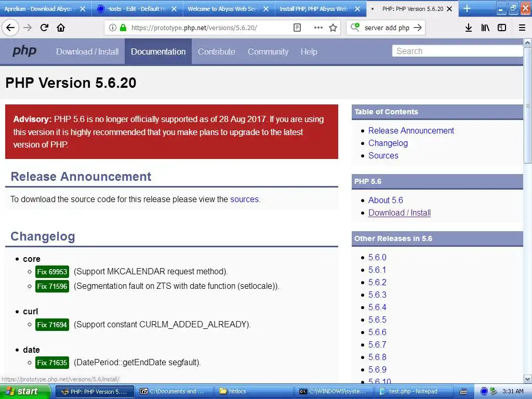Close the Install PHP tab
This screenshot has width=532, height=399.
click(x=357, y=9)
